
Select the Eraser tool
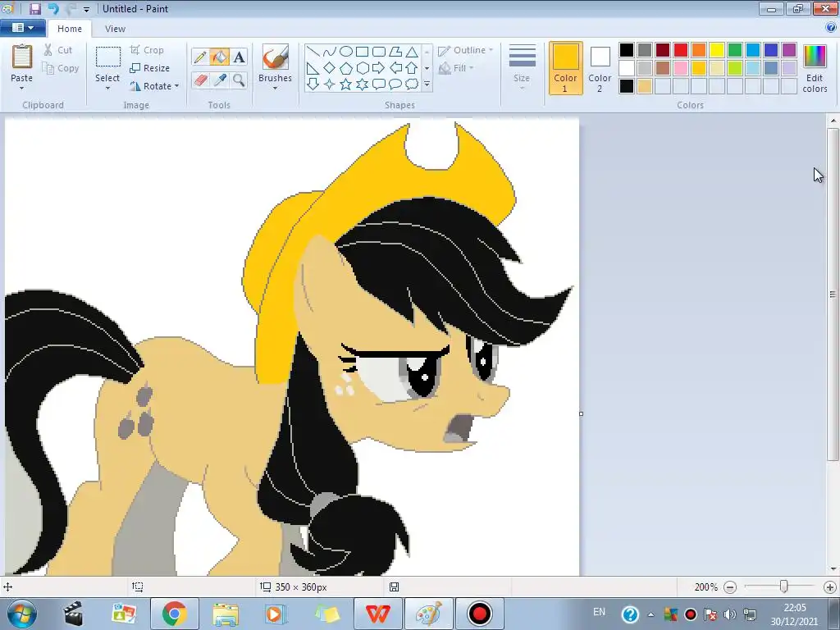[200, 80]
